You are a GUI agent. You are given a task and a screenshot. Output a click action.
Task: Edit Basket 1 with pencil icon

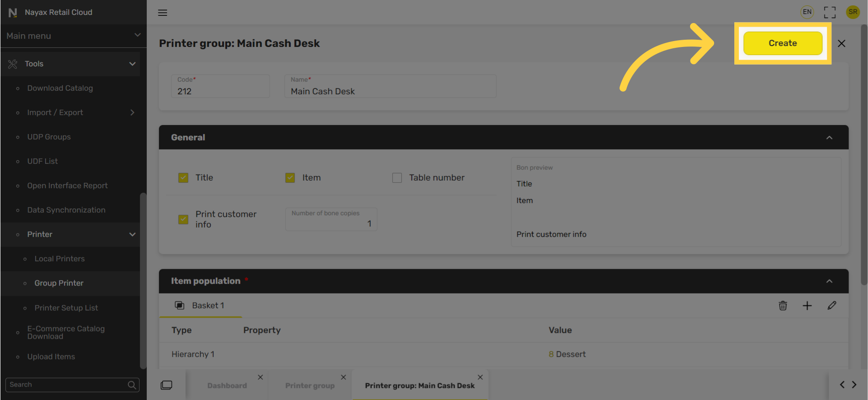click(x=832, y=306)
